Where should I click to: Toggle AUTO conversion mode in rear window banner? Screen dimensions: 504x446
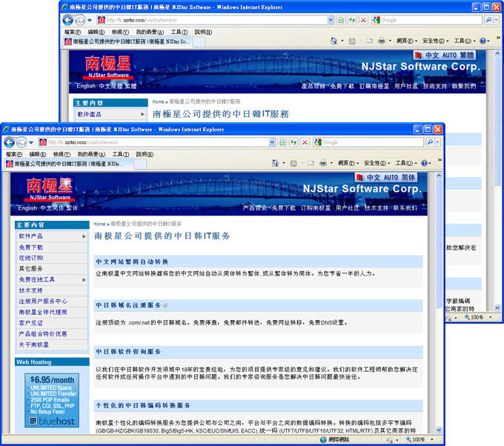pyautogui.click(x=449, y=56)
